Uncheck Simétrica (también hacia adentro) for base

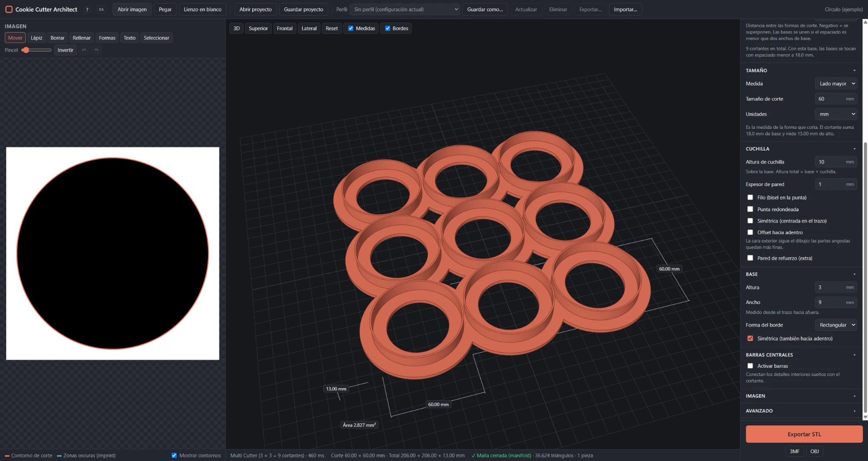pos(750,339)
